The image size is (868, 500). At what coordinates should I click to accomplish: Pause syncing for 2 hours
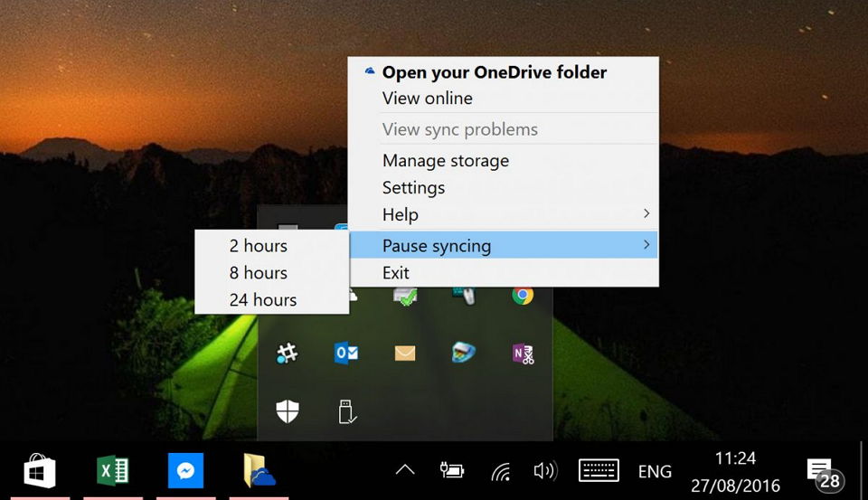click(272, 245)
